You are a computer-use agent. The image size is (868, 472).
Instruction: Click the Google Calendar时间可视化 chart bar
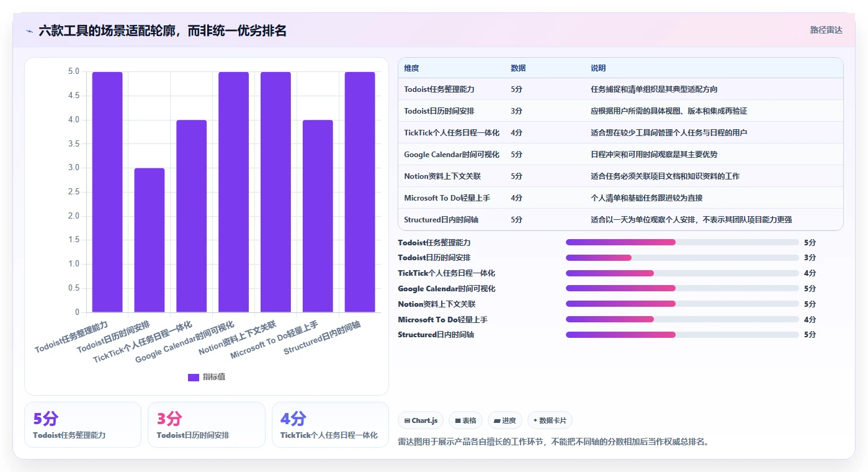(233, 192)
